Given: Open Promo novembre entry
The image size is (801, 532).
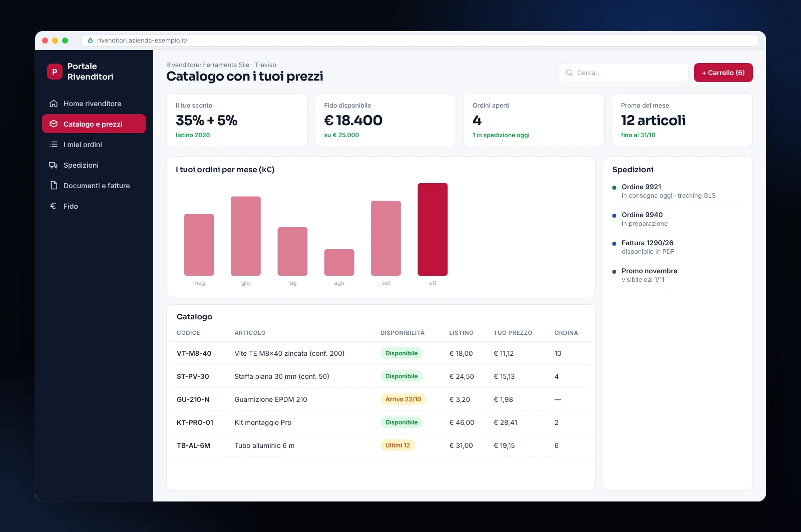Looking at the screenshot, I should click(678, 275).
